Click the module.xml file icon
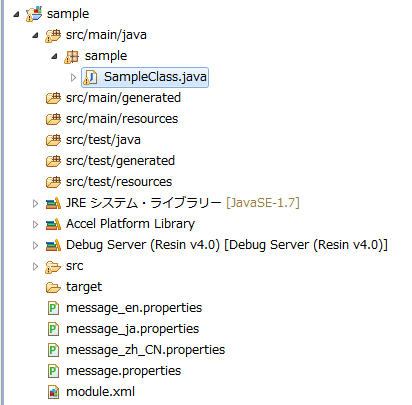 [53, 392]
